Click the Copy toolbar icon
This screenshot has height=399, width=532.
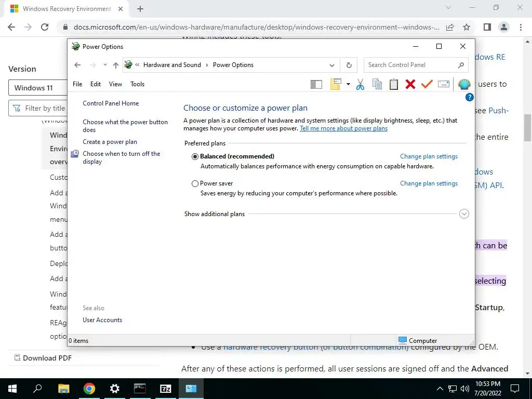pos(377,84)
